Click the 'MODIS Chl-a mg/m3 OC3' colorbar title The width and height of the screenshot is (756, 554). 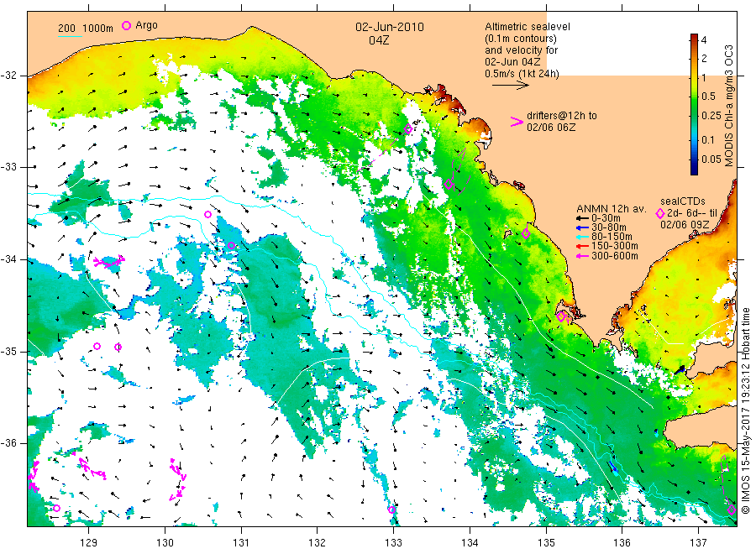728,106
